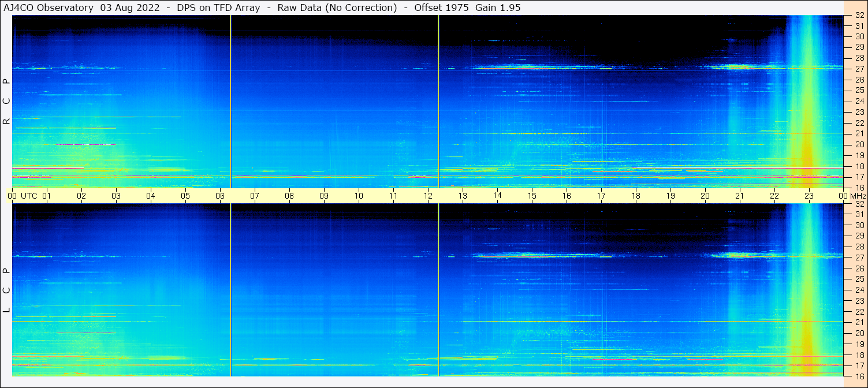The width and height of the screenshot is (868, 388).
Task: Click the vertical marker line after 06 in LCP panel
Action: coord(230,290)
